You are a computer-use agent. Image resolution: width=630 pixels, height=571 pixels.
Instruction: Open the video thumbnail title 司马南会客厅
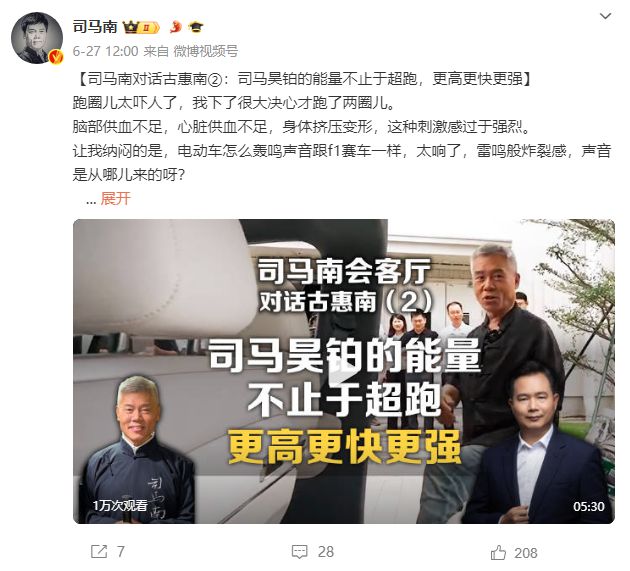[344, 272]
